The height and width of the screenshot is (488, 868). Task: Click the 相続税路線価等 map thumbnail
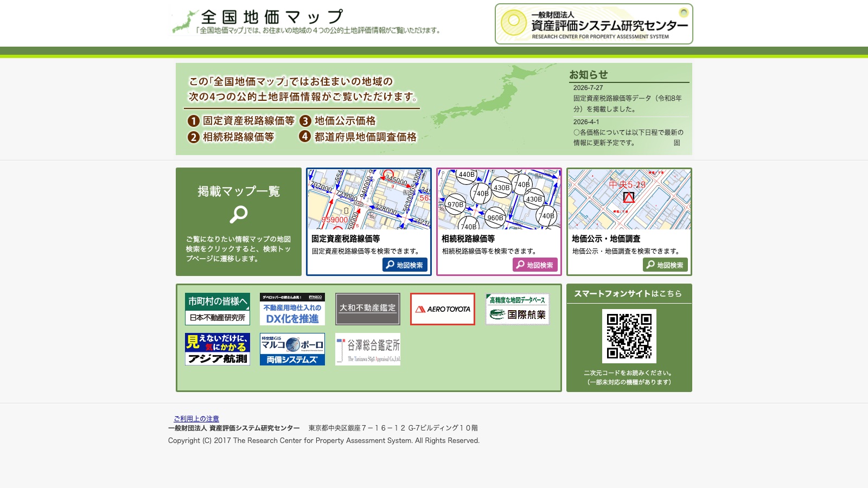pyautogui.click(x=499, y=199)
